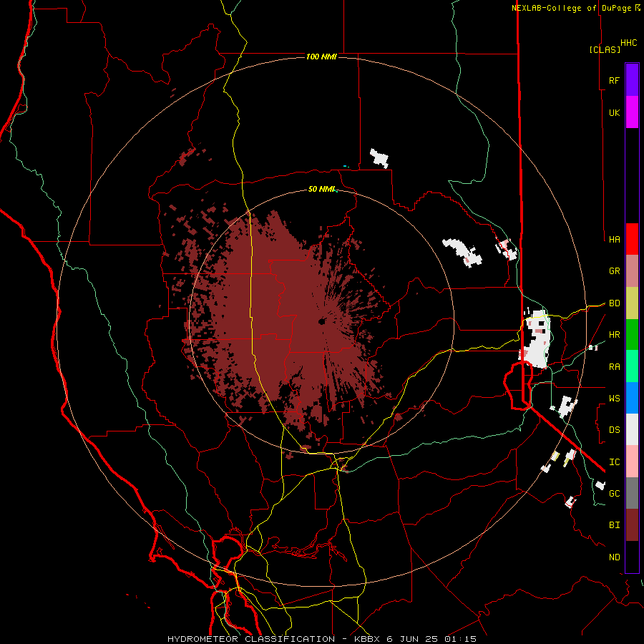Viewport: 644px width, 644px height.
Task: Click the [CLAS] legend header
Action: tap(605, 49)
